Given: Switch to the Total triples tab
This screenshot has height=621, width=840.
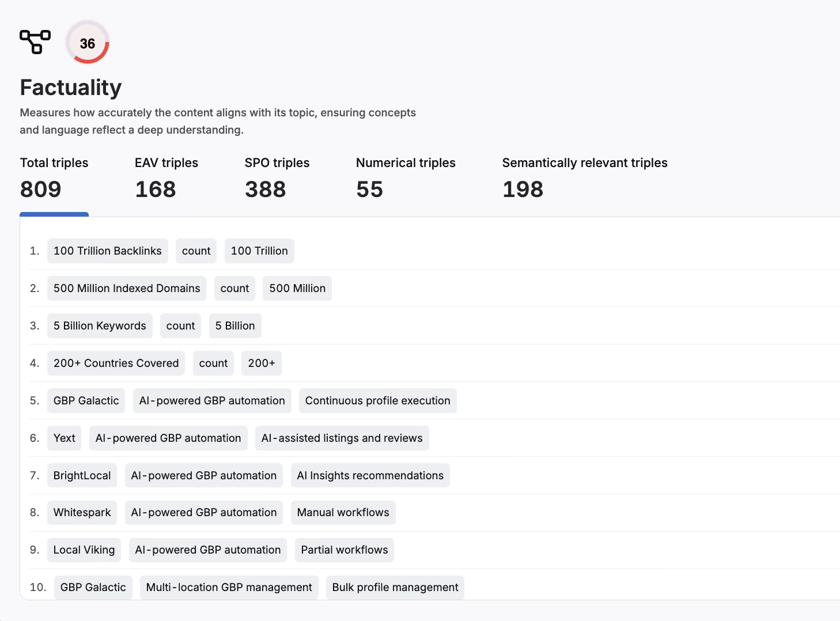Looking at the screenshot, I should (x=54, y=179).
